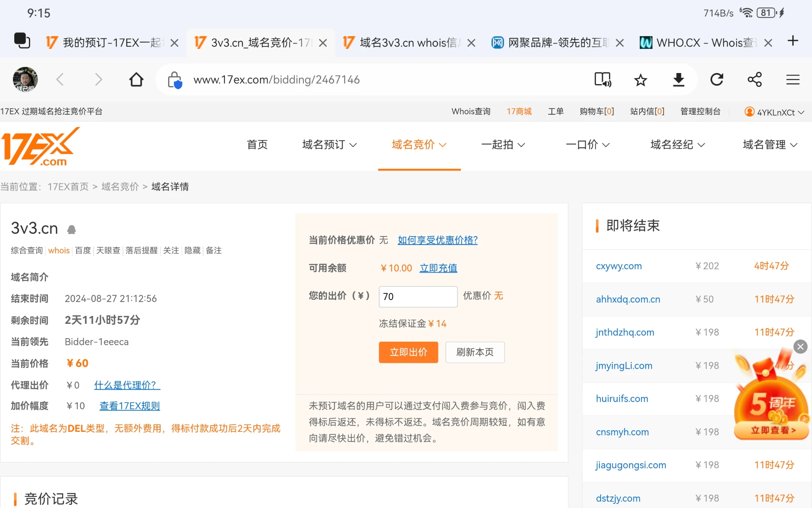Image resolution: width=812 pixels, height=508 pixels.
Task: Click the read-aloud book icon
Action: pos(602,80)
